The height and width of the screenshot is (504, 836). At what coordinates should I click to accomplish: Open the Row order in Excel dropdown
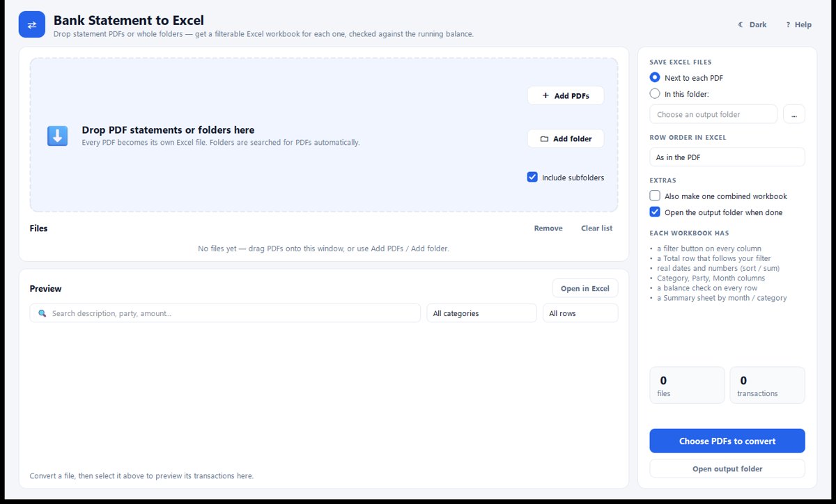pyautogui.click(x=727, y=157)
